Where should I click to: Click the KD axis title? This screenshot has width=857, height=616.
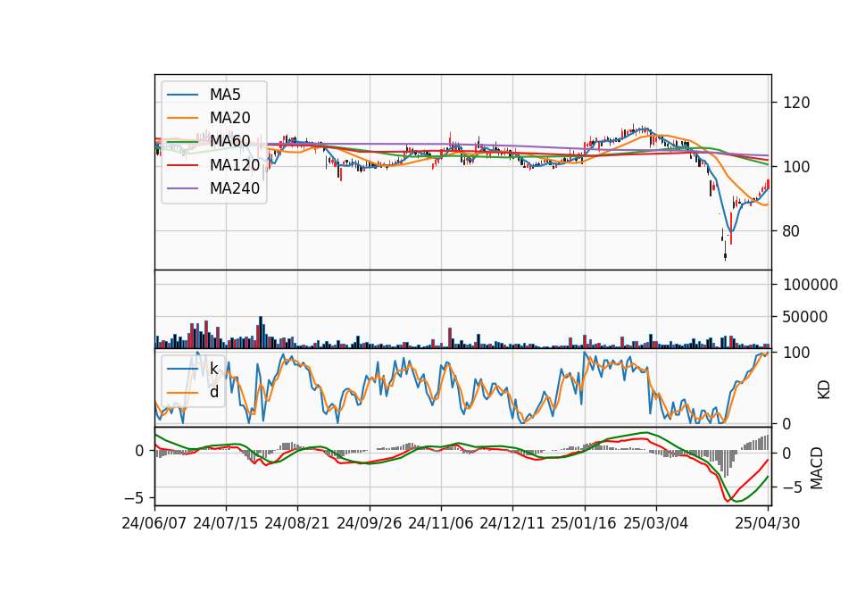click(x=824, y=390)
